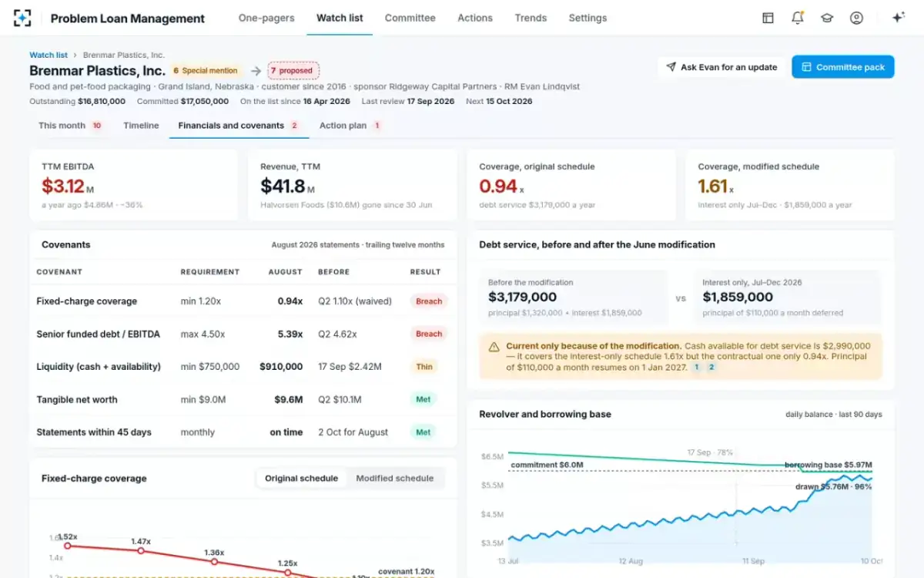Click the RESULT column header
924x578 pixels.
tap(426, 272)
